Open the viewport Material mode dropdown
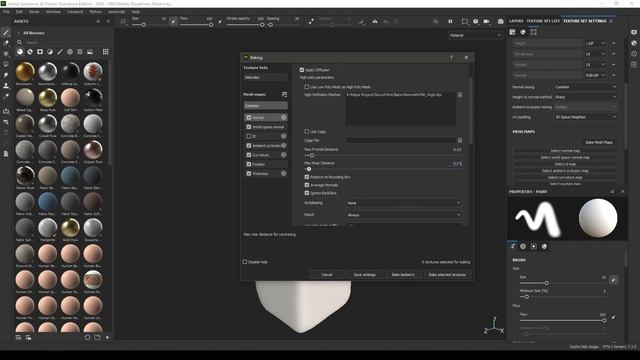 click(475, 36)
